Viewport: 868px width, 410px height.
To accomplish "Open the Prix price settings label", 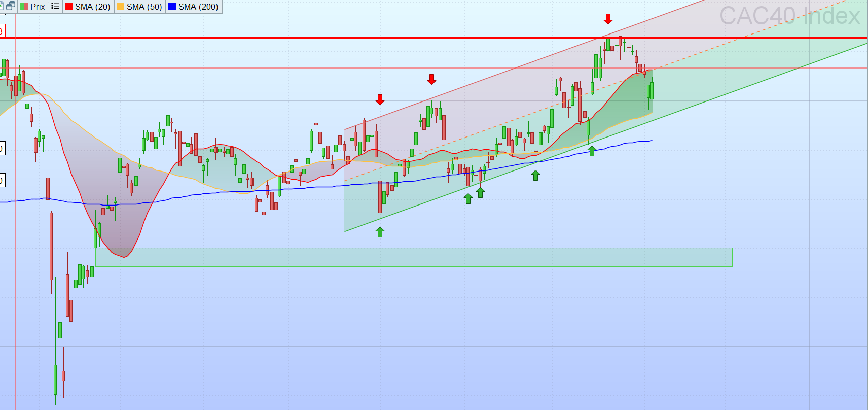I will [x=38, y=7].
